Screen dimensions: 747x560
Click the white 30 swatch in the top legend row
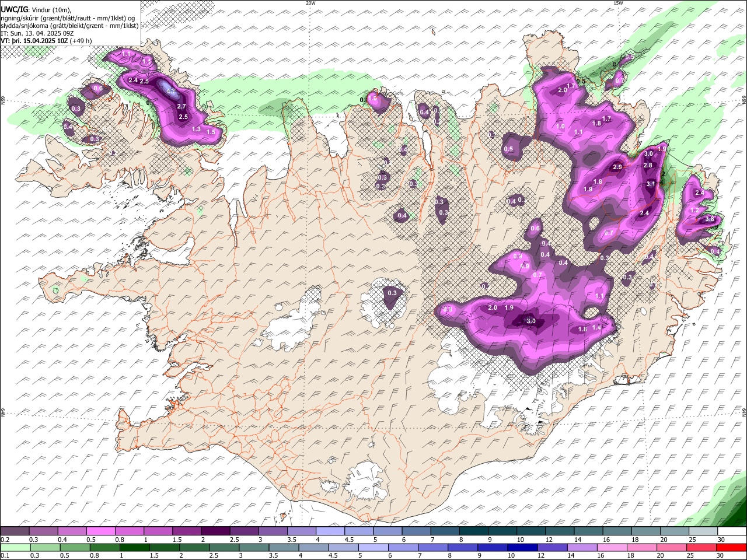(732, 531)
